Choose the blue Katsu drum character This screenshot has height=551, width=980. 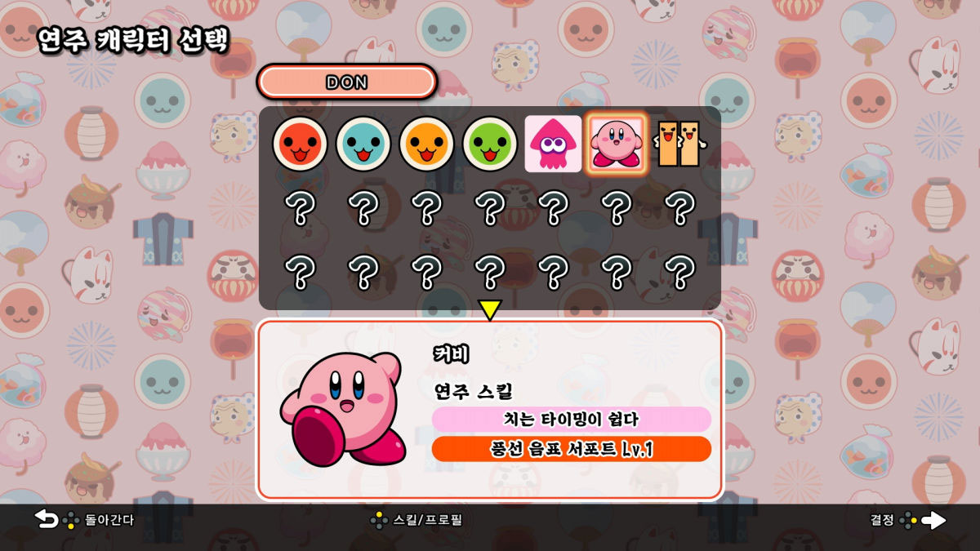(363, 144)
